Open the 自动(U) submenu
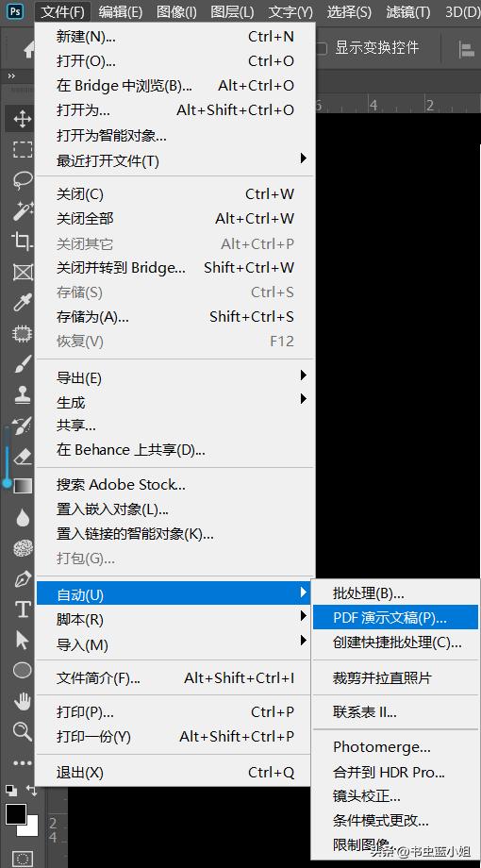The image size is (481, 868). point(174,594)
